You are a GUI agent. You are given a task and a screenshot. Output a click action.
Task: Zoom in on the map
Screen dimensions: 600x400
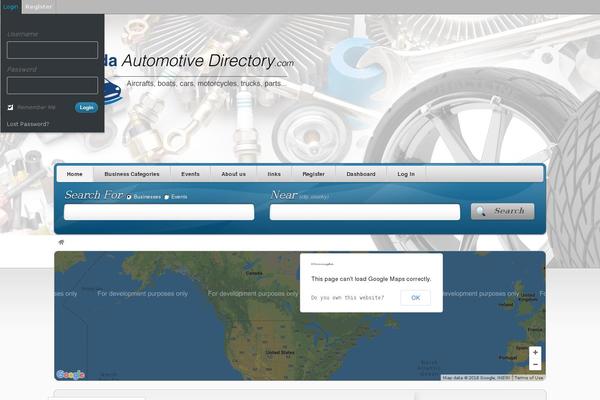click(535, 352)
